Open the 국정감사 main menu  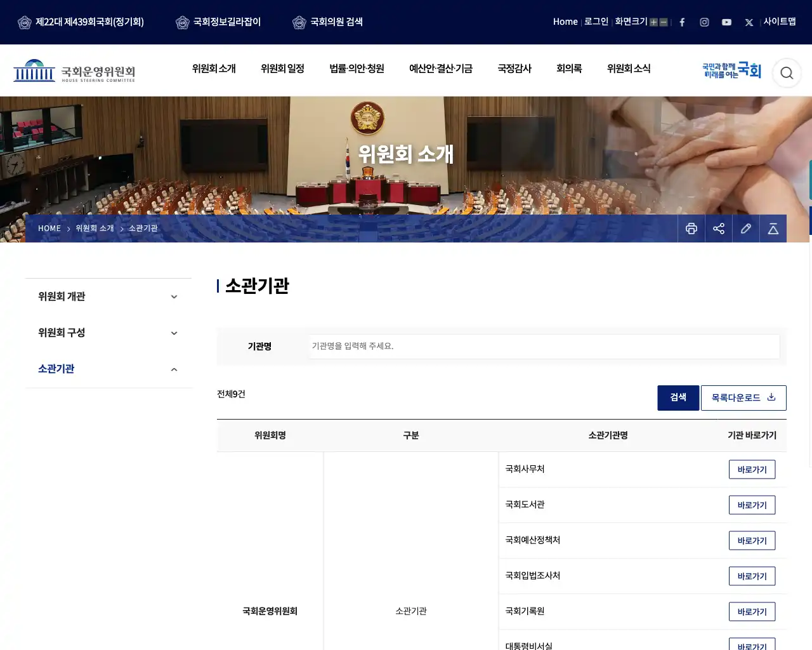point(514,69)
